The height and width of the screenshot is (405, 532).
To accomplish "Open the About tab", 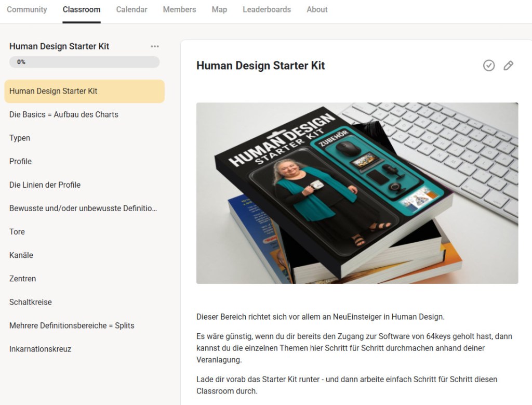I will pyautogui.click(x=317, y=9).
